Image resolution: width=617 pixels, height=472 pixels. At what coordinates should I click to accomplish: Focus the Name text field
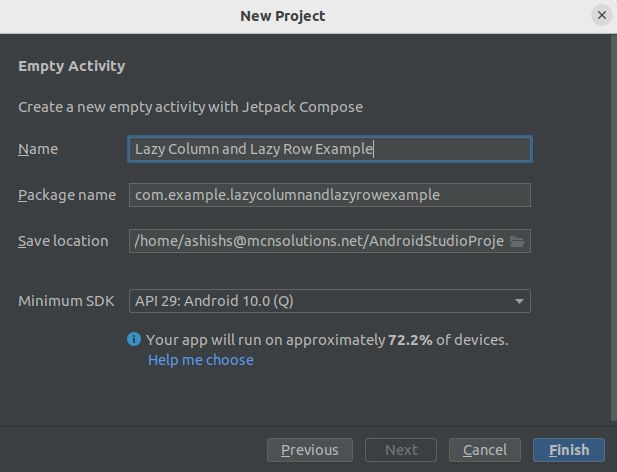pyautogui.click(x=330, y=149)
